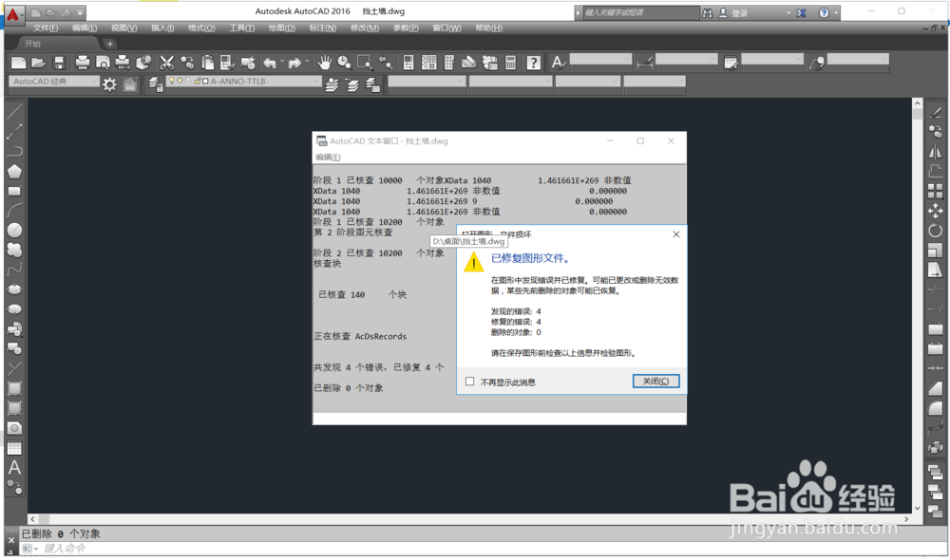Click the vertical scrollbar down arrow
The image size is (950, 560).
coord(918,508)
